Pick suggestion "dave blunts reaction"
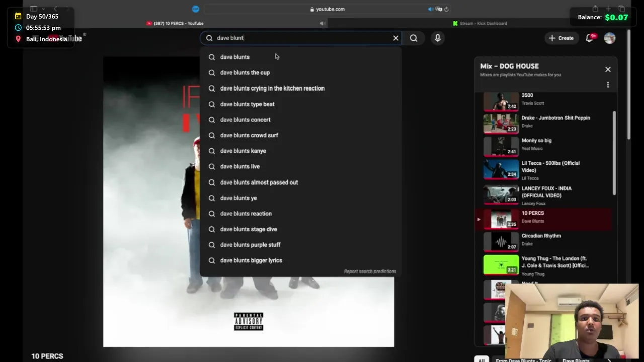The height and width of the screenshot is (362, 644). coord(301,213)
